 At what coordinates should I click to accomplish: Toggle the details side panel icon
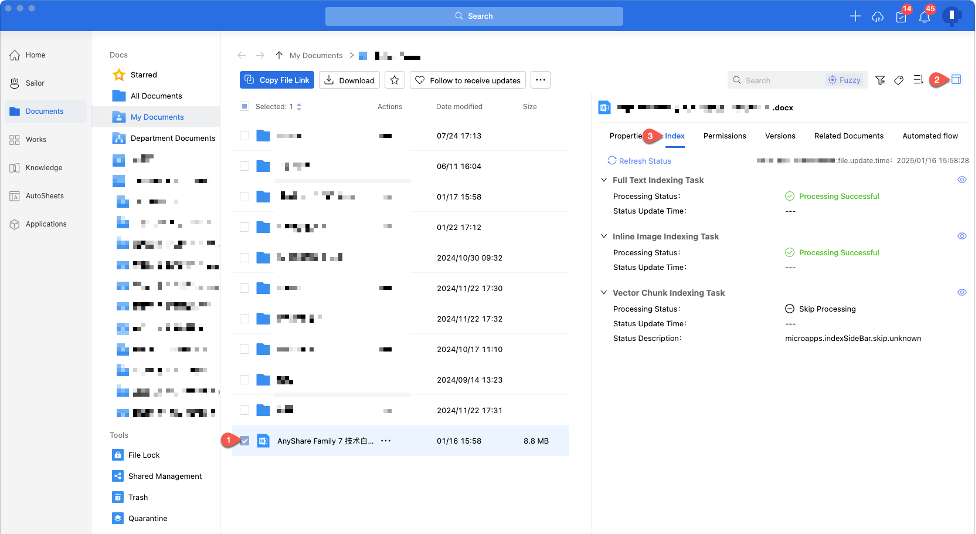coord(956,79)
